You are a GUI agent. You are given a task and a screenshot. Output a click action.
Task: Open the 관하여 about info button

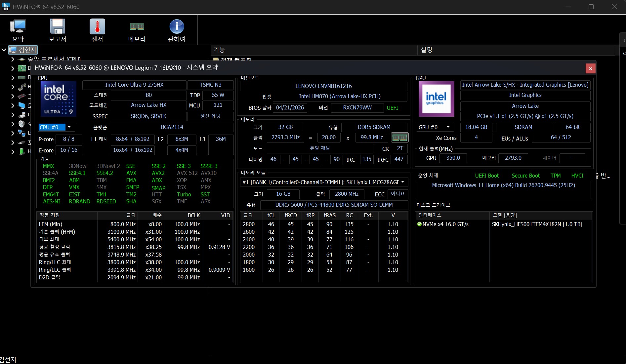tap(177, 30)
